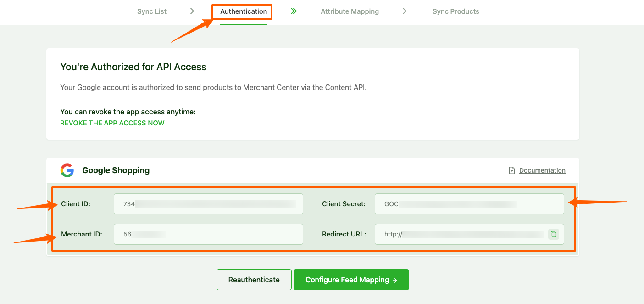
Task: Copy the Redirect URL using the copy icon
Action: pyautogui.click(x=553, y=234)
